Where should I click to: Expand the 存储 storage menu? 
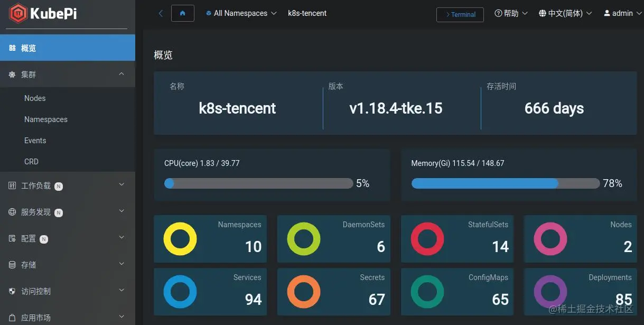(x=68, y=265)
